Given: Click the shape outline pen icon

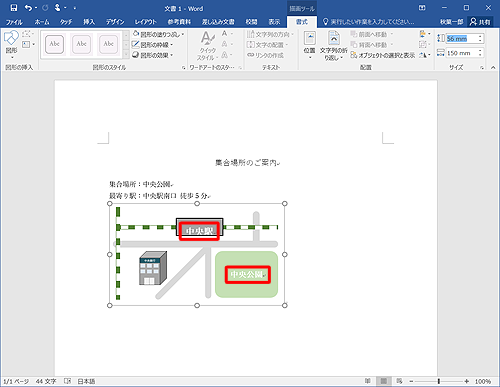Looking at the screenshot, I should [x=136, y=44].
